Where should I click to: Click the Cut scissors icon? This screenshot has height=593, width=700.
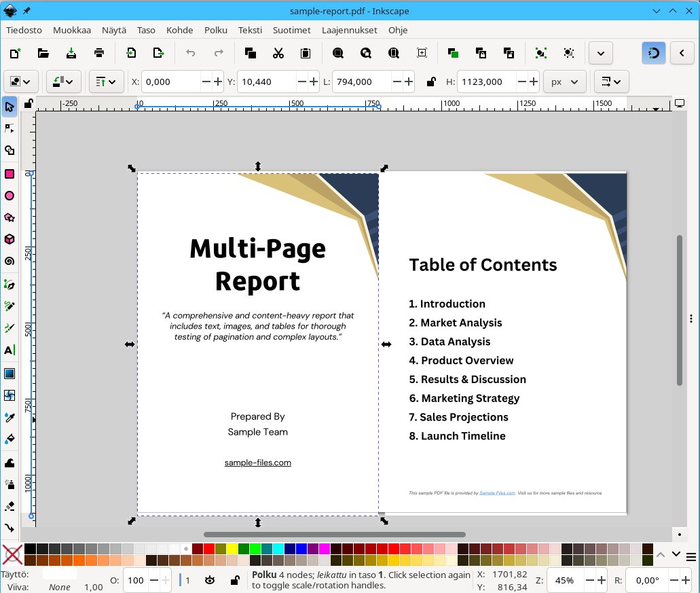278,53
